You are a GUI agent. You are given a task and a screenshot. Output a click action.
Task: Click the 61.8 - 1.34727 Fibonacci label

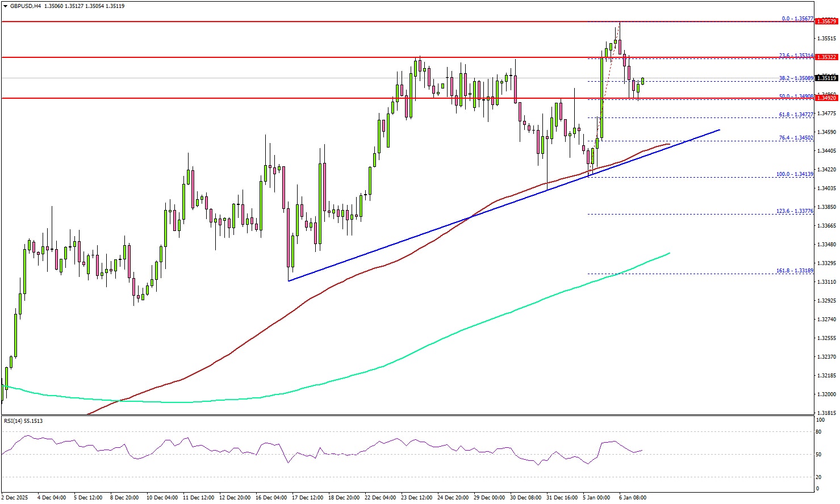[x=796, y=115]
